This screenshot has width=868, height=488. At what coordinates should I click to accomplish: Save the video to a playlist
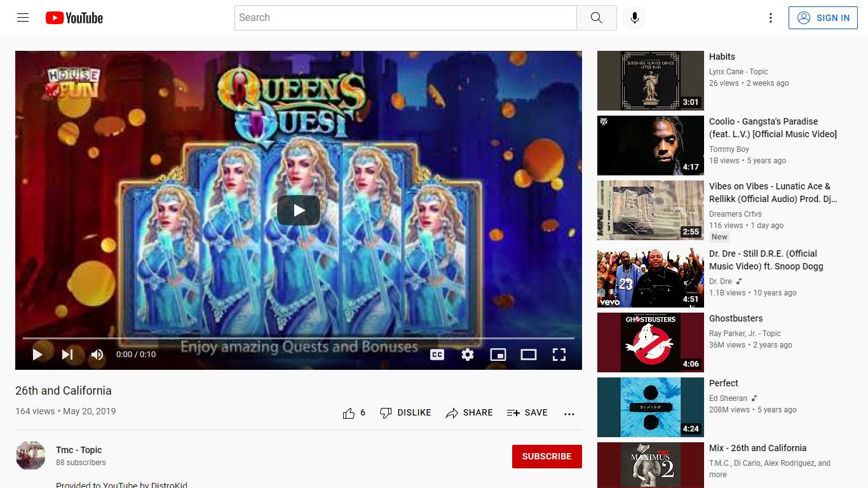(527, 413)
